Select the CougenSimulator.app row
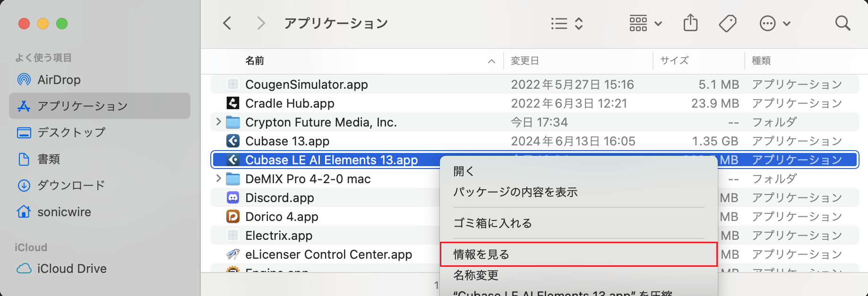This screenshot has height=296, width=868. click(x=306, y=85)
